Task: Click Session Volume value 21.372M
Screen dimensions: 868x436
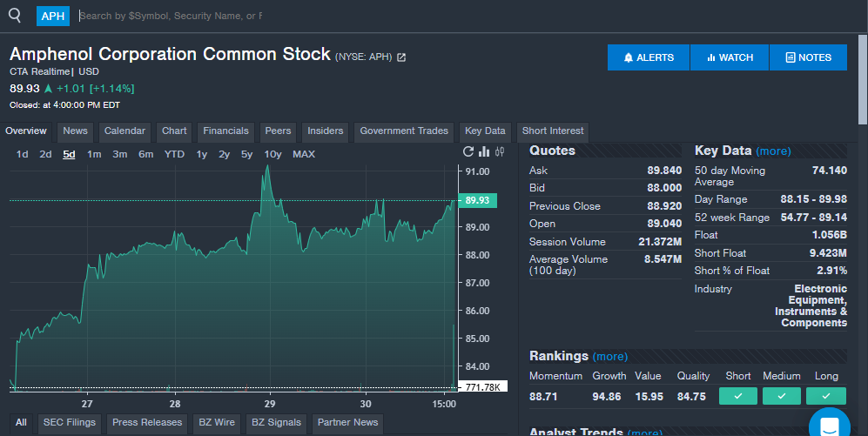Action: click(660, 242)
